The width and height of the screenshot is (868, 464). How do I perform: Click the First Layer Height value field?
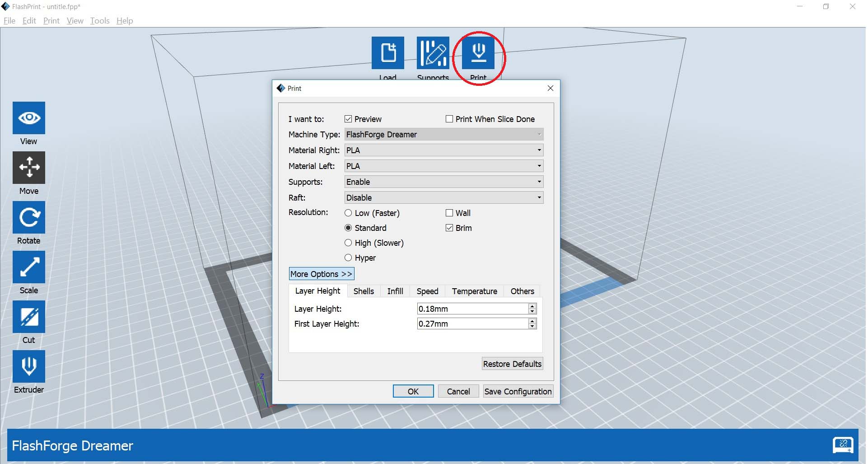[x=472, y=323]
